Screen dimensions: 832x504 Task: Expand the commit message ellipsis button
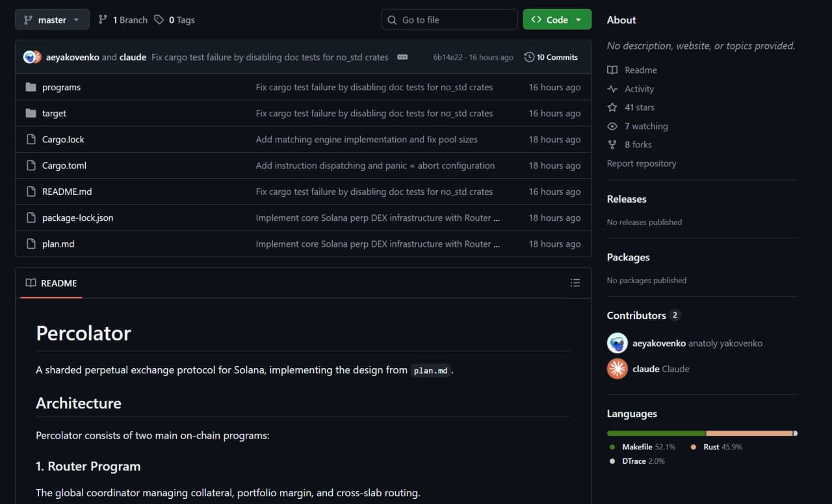[x=402, y=57]
